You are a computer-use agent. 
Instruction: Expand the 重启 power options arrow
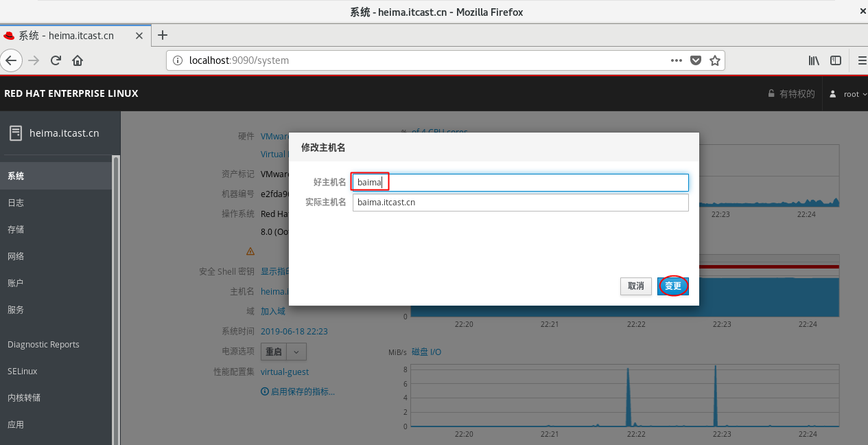click(296, 352)
